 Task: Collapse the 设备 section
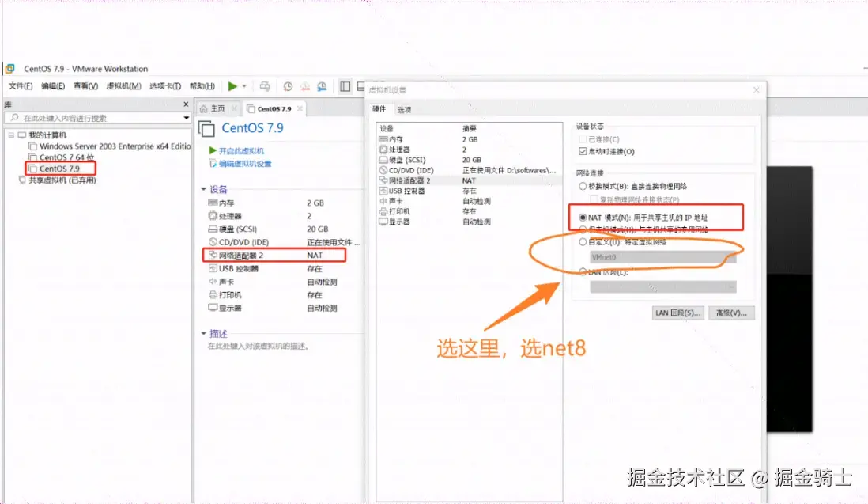[x=203, y=189]
